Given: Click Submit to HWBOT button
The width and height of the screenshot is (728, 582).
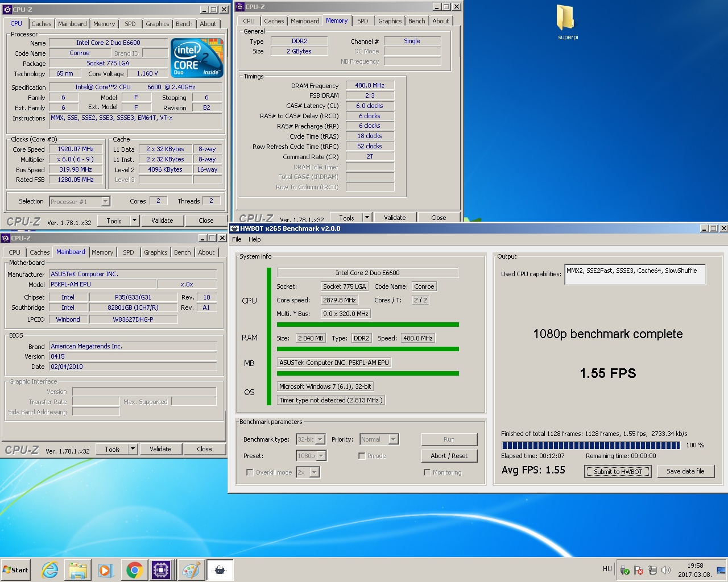Looking at the screenshot, I should 618,472.
